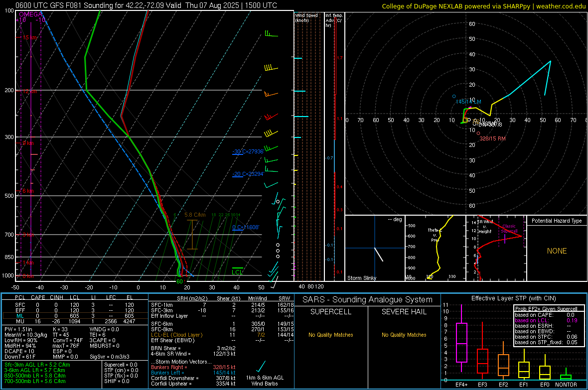Click the 'Classic Supercell' label
Screen dimensions: 588x390
coord(509,229)
